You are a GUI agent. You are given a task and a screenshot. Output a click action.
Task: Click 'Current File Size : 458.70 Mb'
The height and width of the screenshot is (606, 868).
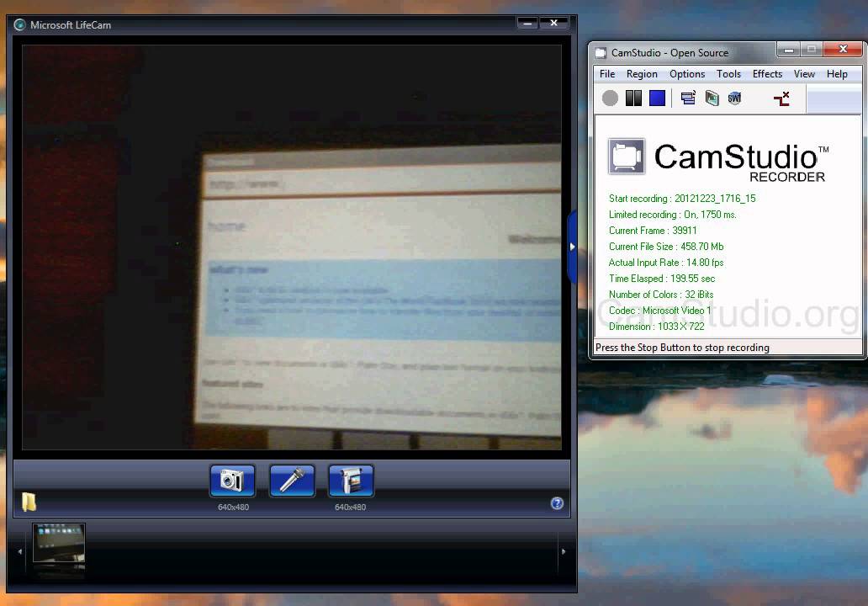pyautogui.click(x=666, y=247)
